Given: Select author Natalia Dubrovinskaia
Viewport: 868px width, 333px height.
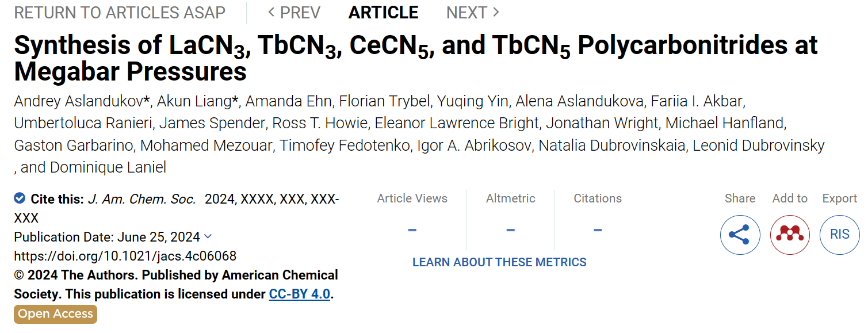Looking at the screenshot, I should [x=612, y=146].
